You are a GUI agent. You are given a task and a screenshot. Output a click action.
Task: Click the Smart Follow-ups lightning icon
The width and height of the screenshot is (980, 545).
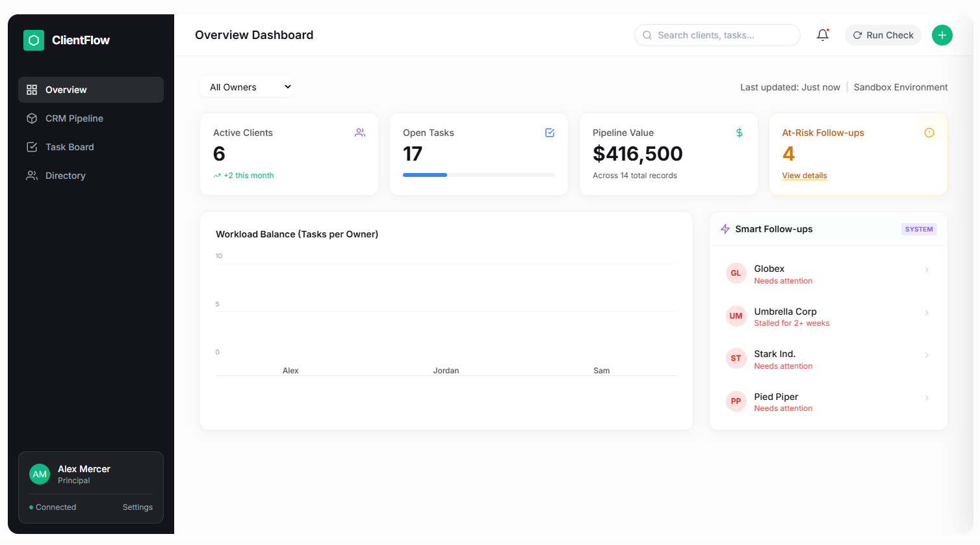[x=725, y=229]
